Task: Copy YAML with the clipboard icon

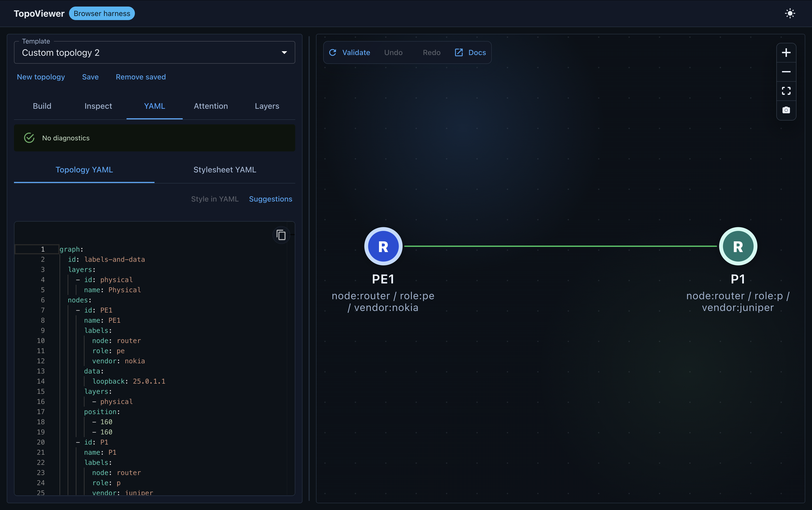Action: click(x=281, y=235)
